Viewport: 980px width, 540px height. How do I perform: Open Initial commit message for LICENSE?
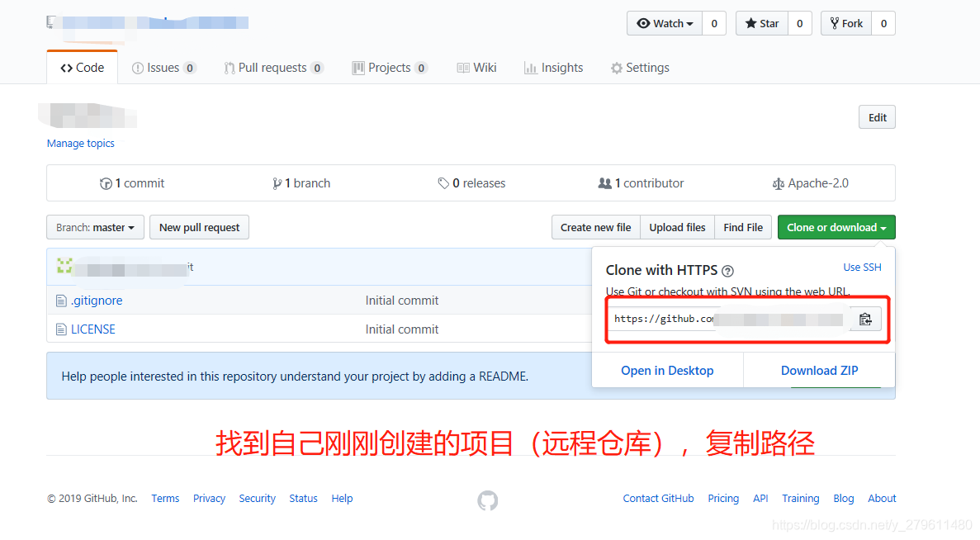402,329
